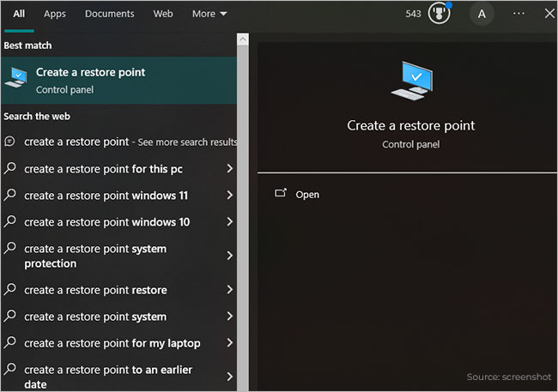The image size is (558, 392).
Task: Click Open in the preview pane
Action: point(307,195)
